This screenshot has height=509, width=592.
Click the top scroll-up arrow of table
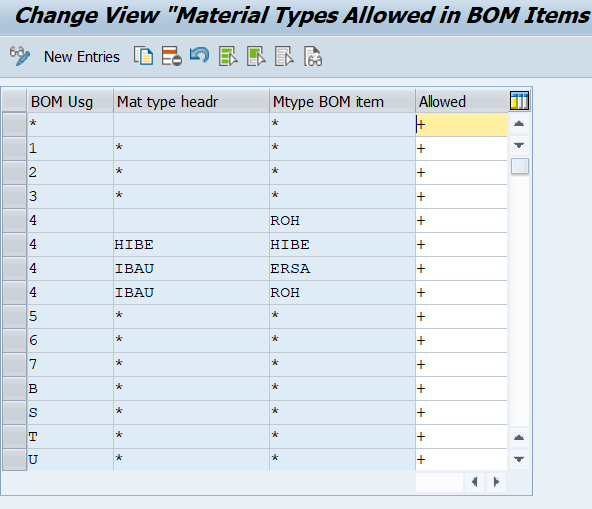[x=519, y=123]
